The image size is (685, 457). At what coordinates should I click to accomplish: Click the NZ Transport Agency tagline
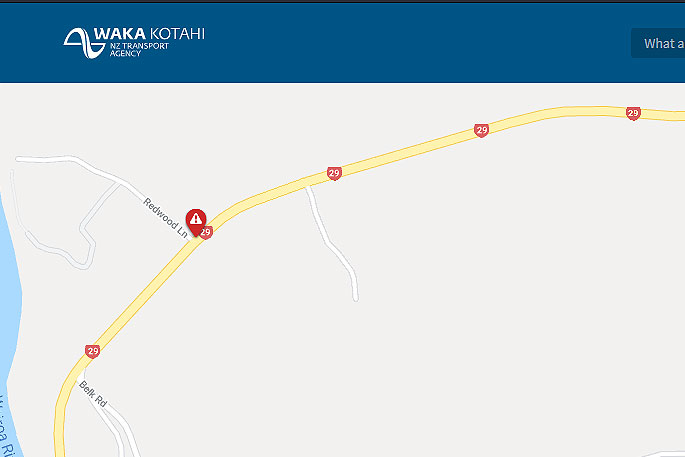click(x=139, y=49)
